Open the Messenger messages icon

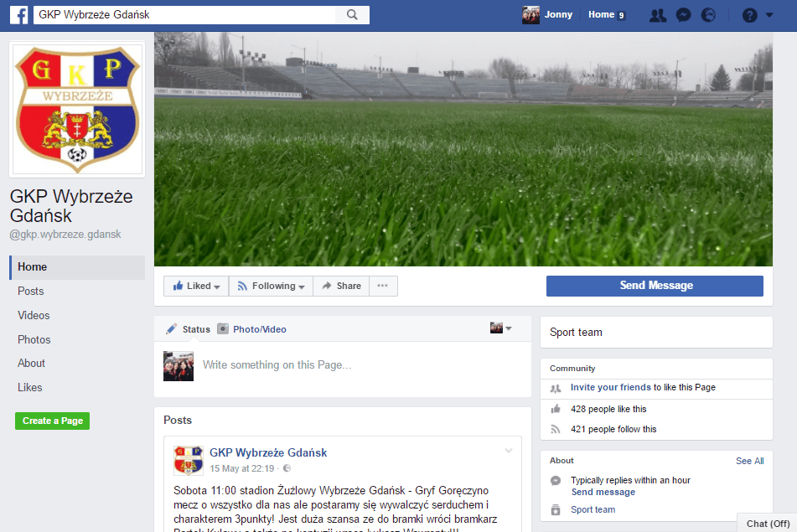pyautogui.click(x=683, y=15)
